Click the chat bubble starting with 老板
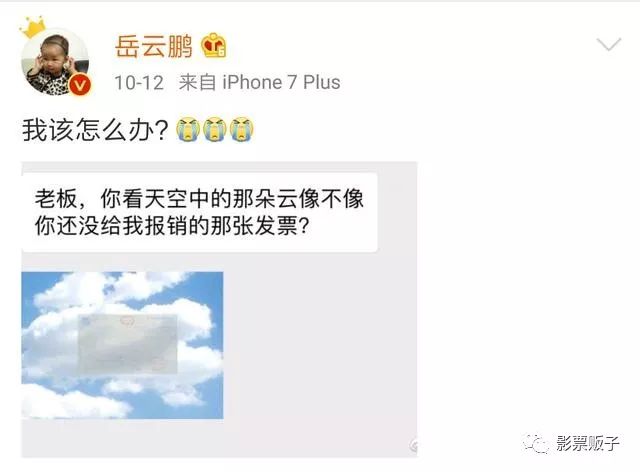The height and width of the screenshot is (472, 640). pyautogui.click(x=200, y=212)
